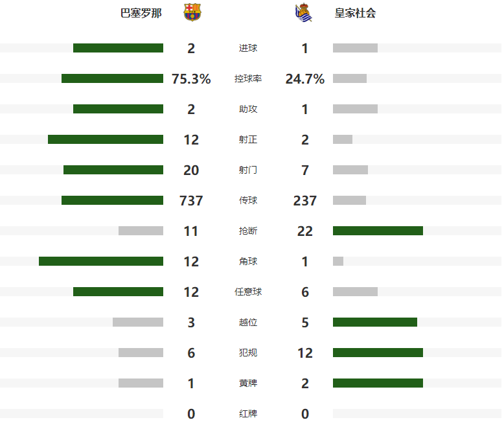Click the 巴塞罗那 team name
The height and width of the screenshot is (431, 504).
(x=141, y=13)
